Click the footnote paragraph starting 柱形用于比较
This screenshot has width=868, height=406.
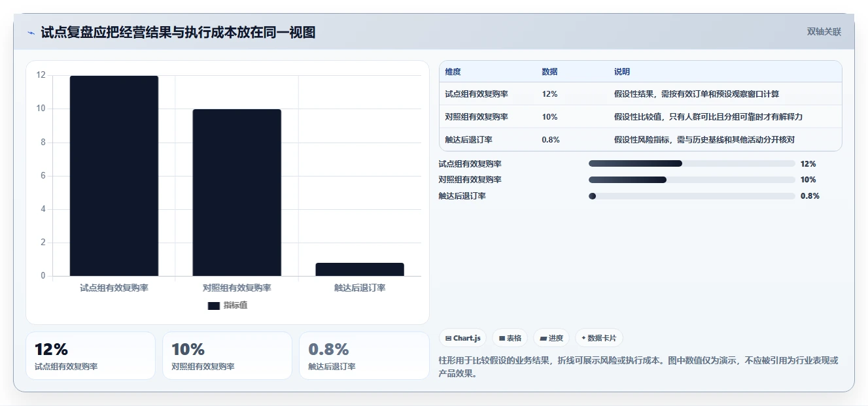click(638, 367)
